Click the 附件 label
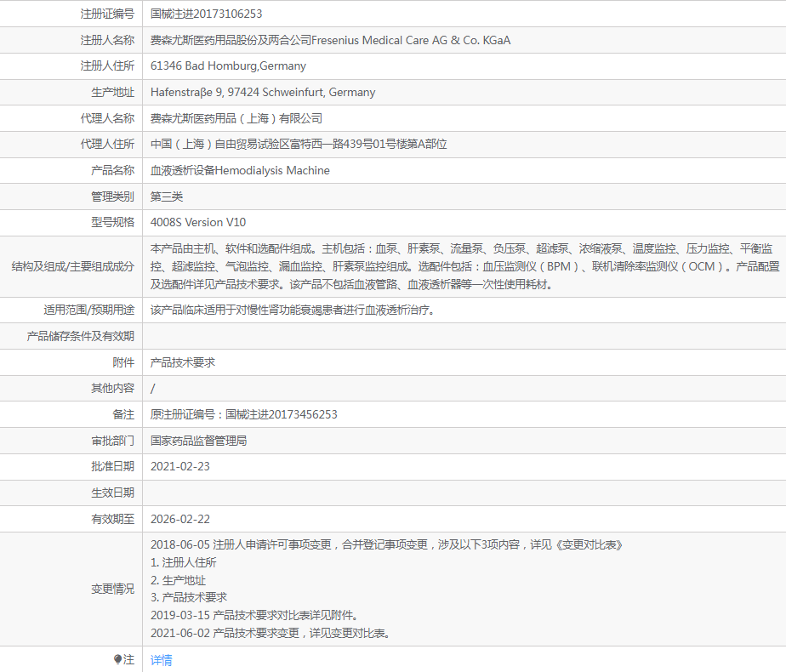Image resolution: width=786 pixels, height=672 pixels. tap(123, 362)
